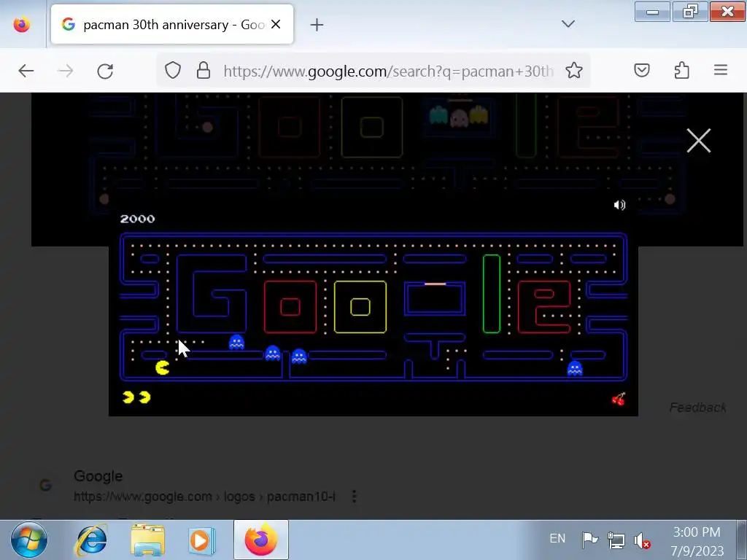The image size is (747, 560).
Task: Open the extensions puzzle menu
Action: [682, 71]
